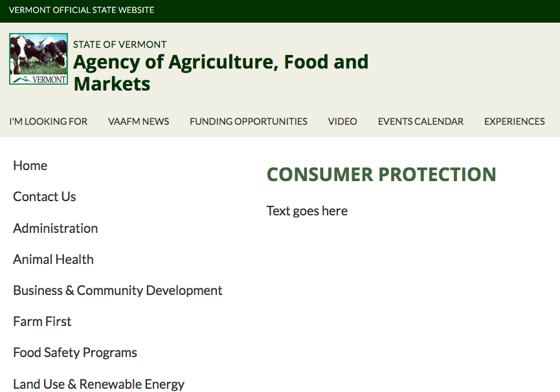This screenshot has height=392, width=560.
Task: Click the 'Text goes here' body text
Action: [x=307, y=211]
